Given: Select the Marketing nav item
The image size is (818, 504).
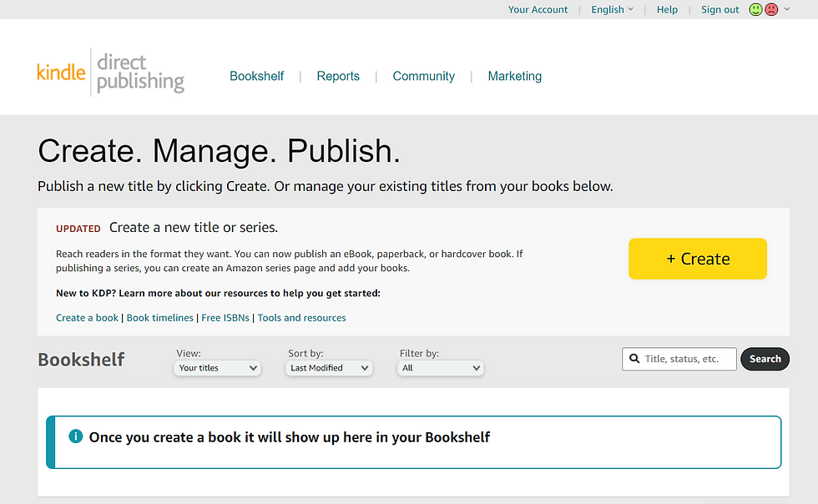Looking at the screenshot, I should click(514, 76).
